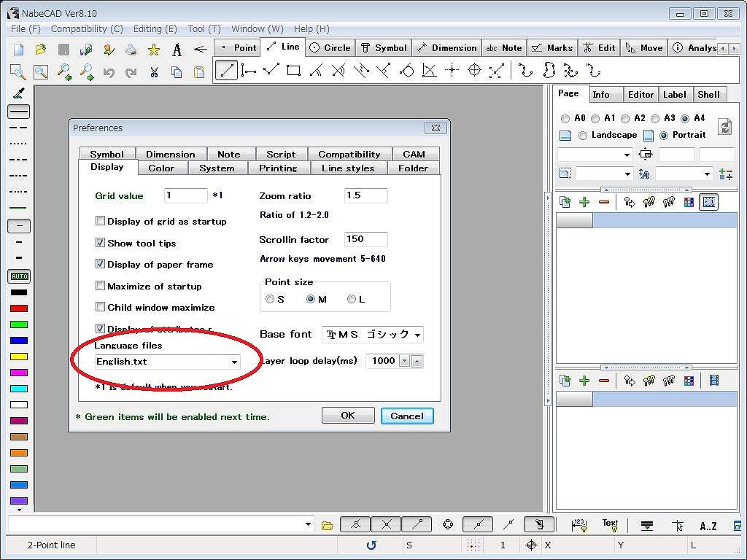Open the Line styles tab

pos(348,168)
